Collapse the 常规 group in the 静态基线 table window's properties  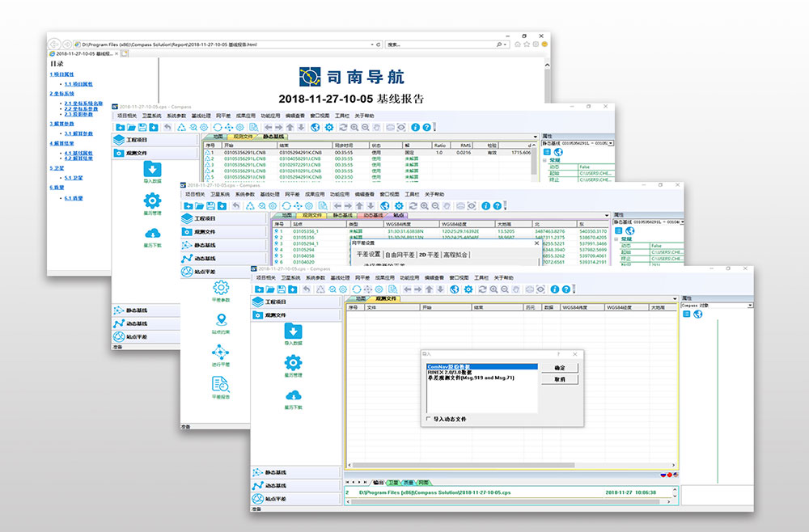pos(544,160)
